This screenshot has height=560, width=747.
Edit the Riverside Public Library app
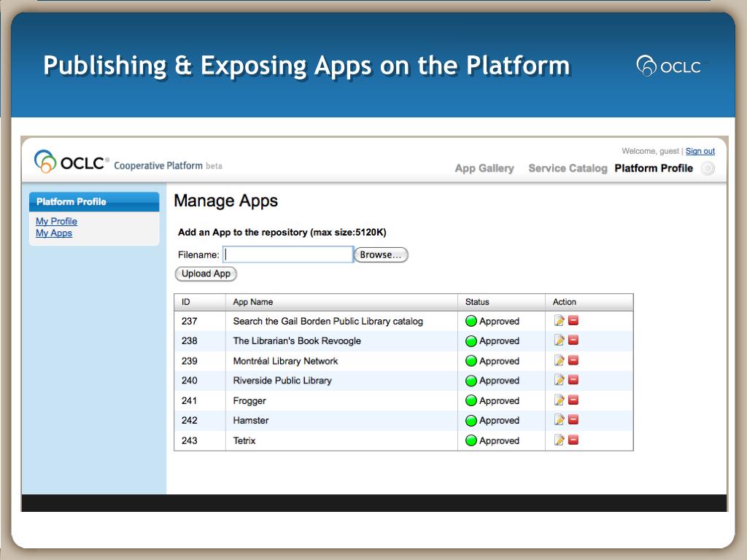pos(560,380)
